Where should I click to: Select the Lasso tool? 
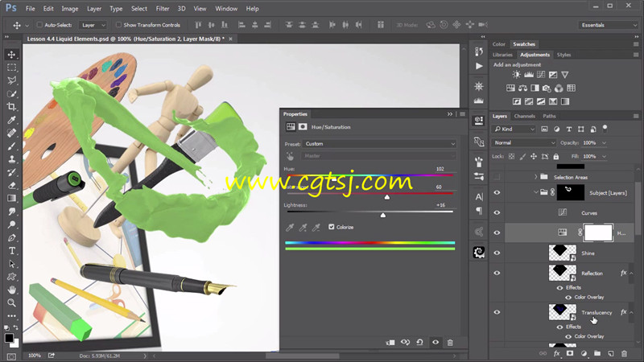(11, 80)
